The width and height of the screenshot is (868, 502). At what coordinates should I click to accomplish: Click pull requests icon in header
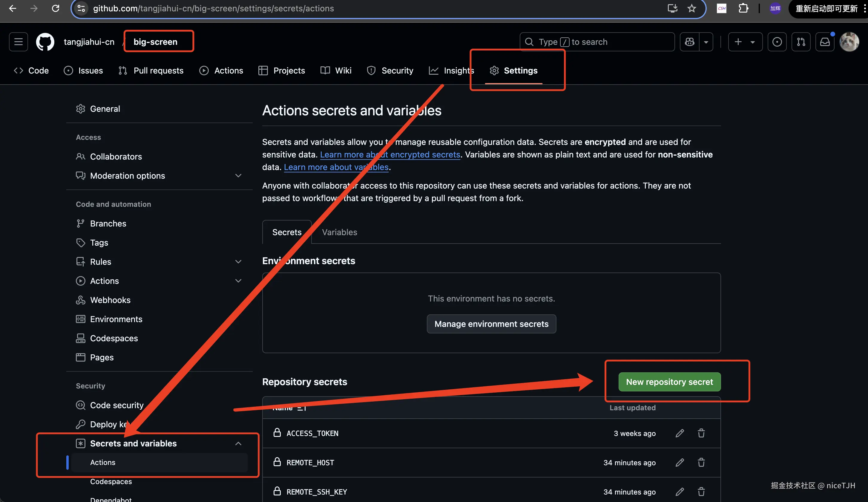[x=801, y=42]
